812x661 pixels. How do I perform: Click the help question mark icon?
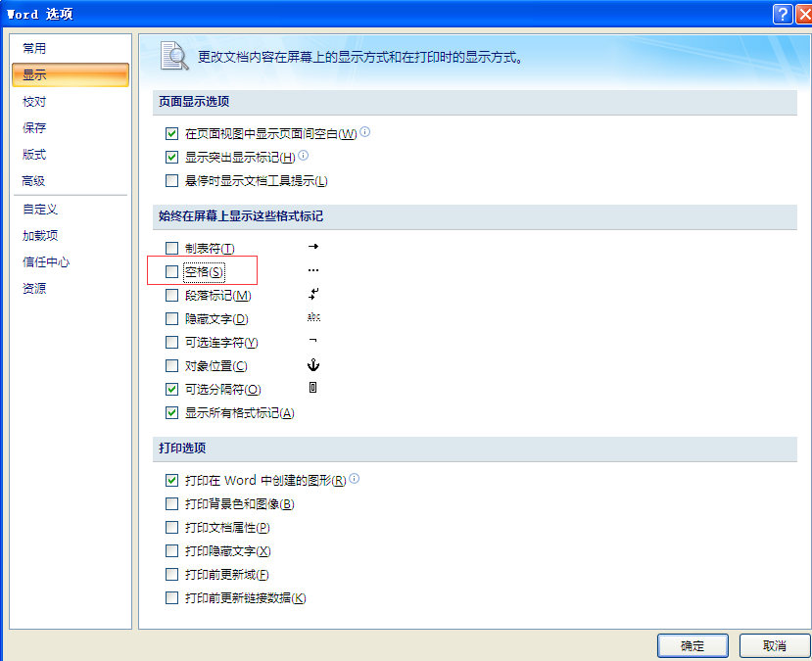click(x=783, y=14)
